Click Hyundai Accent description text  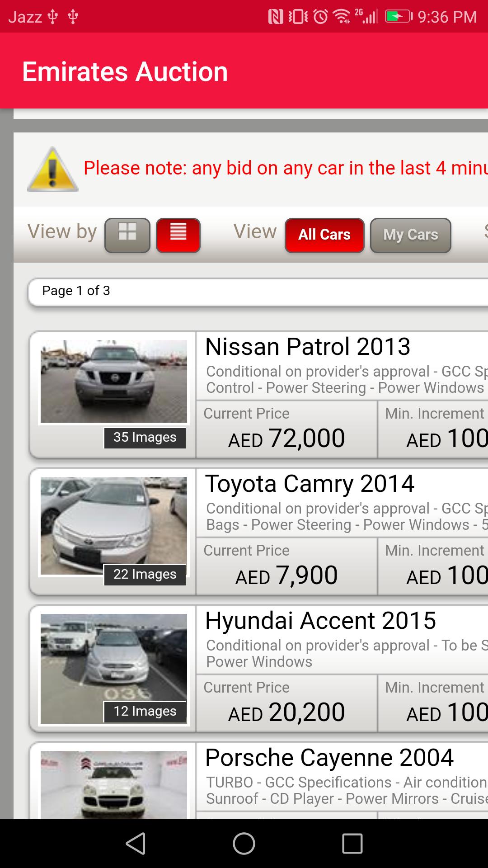pos(347,654)
